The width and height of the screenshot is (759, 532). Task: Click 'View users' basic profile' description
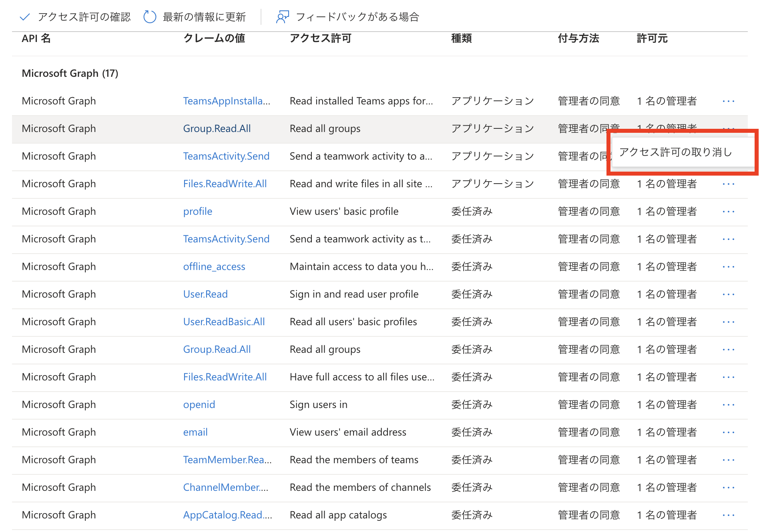(x=344, y=211)
